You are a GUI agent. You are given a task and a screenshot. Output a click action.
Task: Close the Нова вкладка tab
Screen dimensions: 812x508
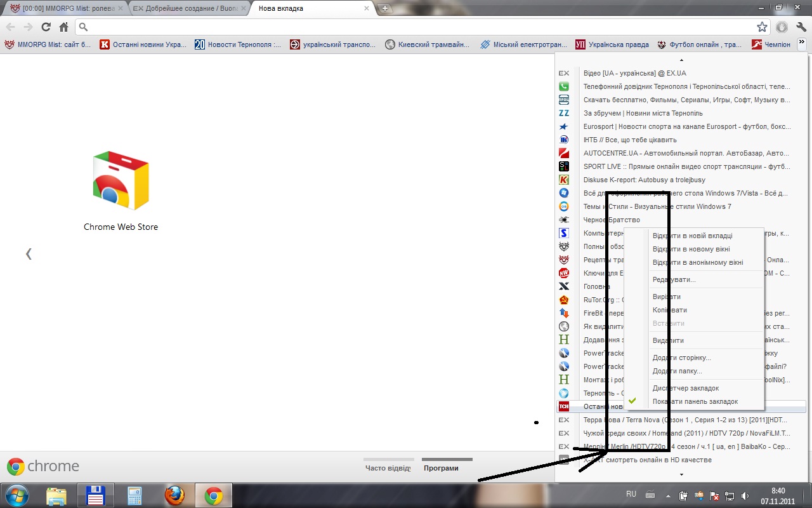point(366,9)
